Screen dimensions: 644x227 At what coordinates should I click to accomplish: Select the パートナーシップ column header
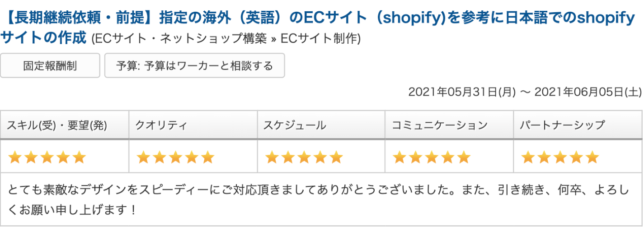(x=563, y=125)
